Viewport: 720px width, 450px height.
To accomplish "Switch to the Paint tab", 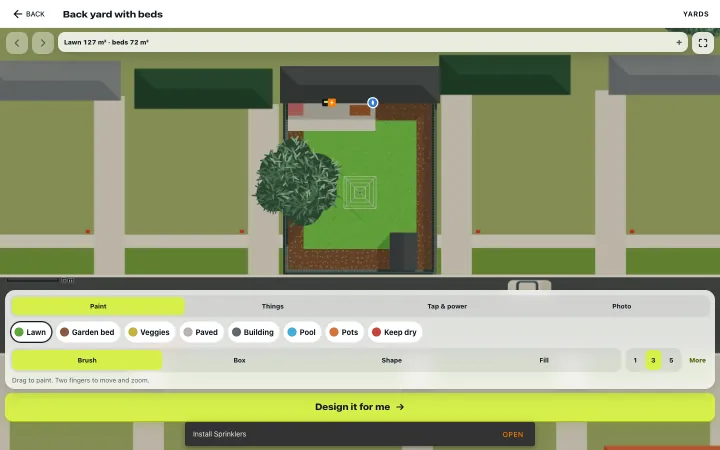I will pyautogui.click(x=98, y=306).
